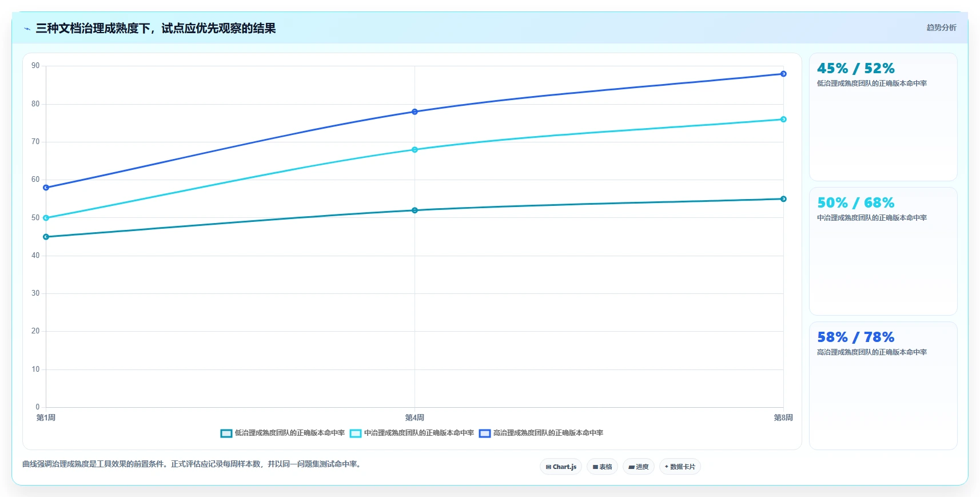
Task: Click the card caption 高治理成熟度团队的正确版本命中率
Action: point(872,352)
